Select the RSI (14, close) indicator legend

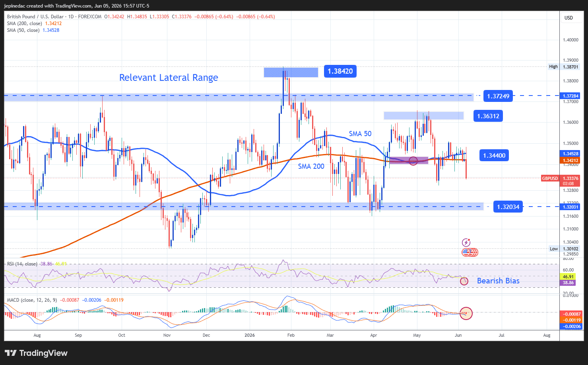tap(22, 264)
